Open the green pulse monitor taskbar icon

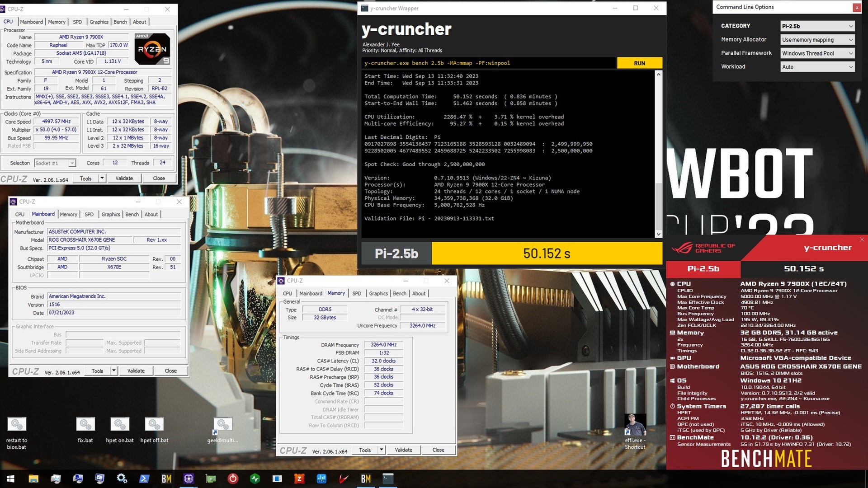pos(255,479)
